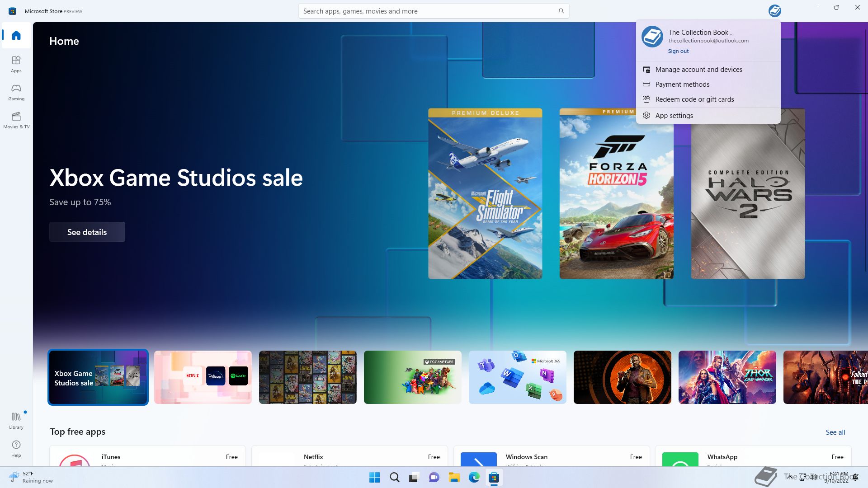The height and width of the screenshot is (488, 868).
Task: Select the Thor Love and Thunder carousel tile
Action: coord(727,377)
